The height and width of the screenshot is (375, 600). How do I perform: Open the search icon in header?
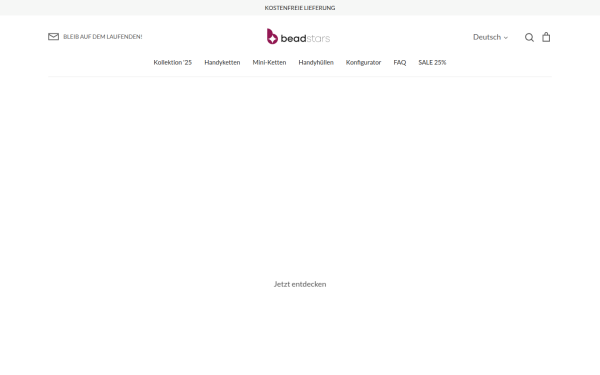pyautogui.click(x=529, y=37)
